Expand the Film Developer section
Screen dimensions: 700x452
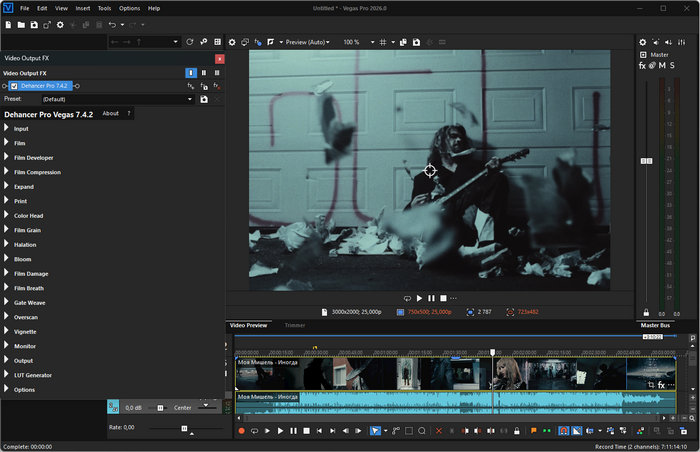pos(6,157)
